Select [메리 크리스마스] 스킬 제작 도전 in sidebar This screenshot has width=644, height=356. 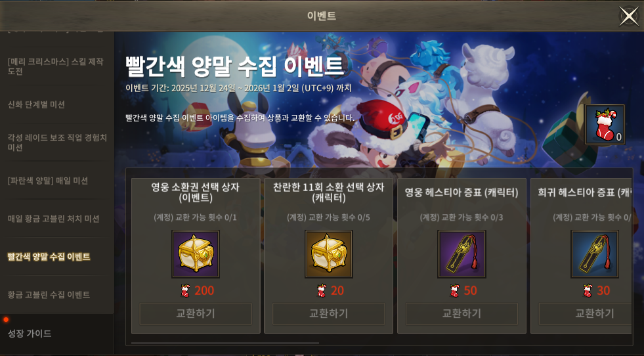coord(56,66)
